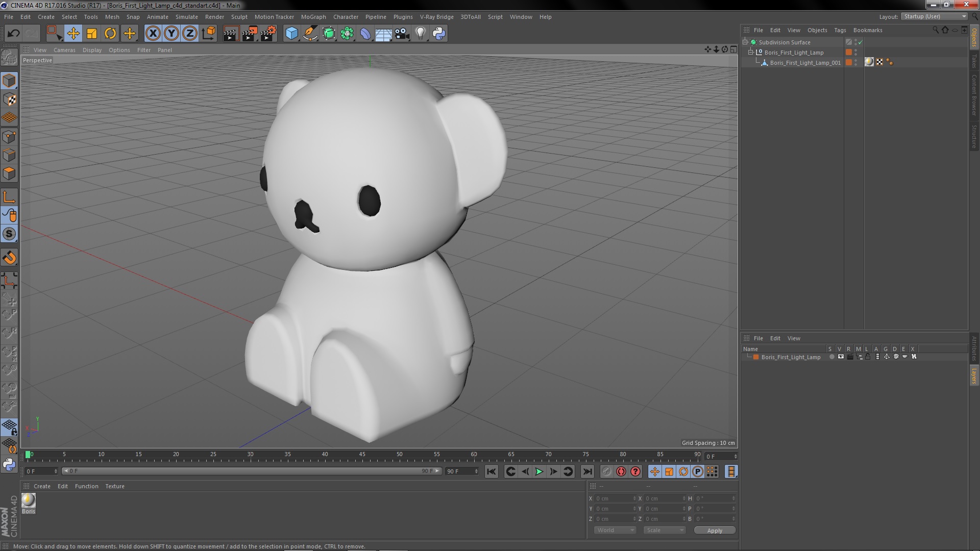980x551 pixels.
Task: Click the Python script icon in toolbar
Action: click(438, 34)
